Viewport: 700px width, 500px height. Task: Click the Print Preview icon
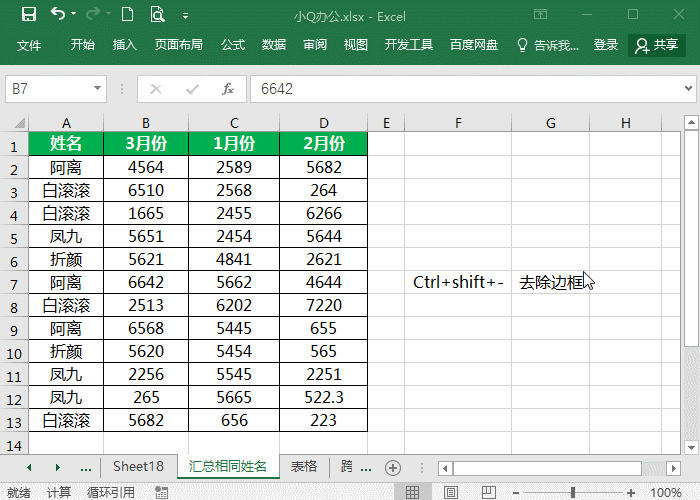[158, 14]
